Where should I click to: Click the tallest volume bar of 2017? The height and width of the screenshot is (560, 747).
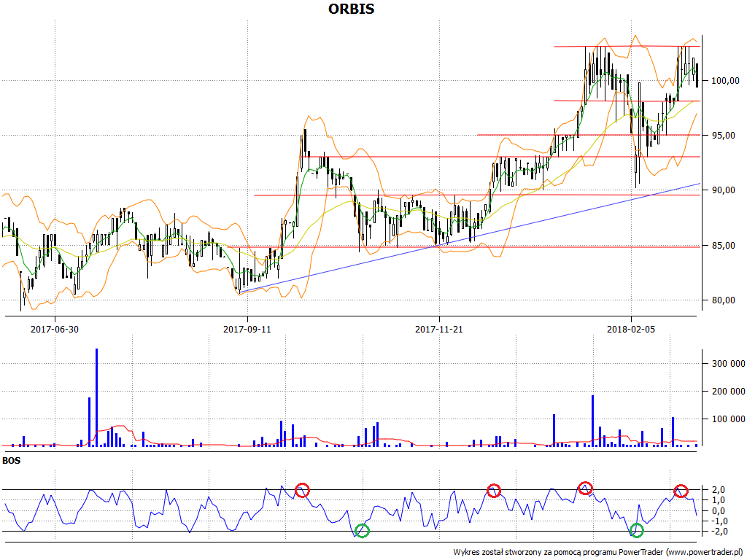pyautogui.click(x=97, y=397)
